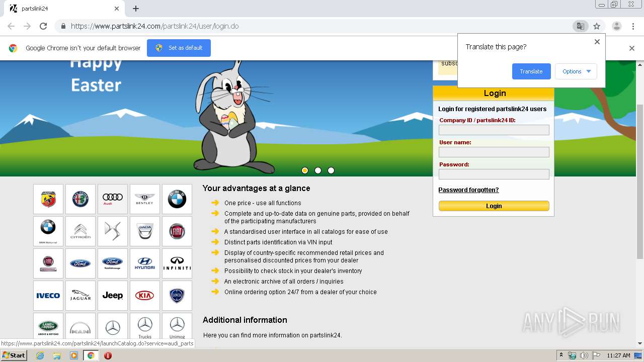
Task: Open the system tray volume icon
Action: (584, 355)
